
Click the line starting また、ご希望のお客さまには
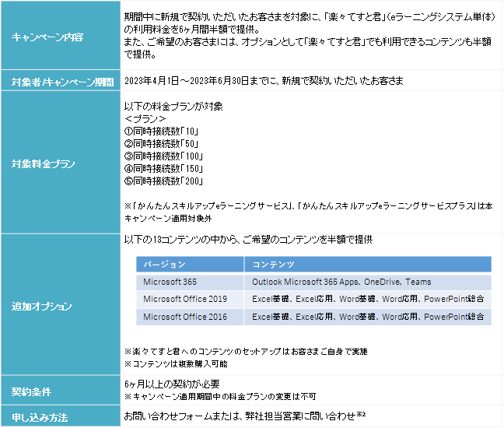click(308, 41)
